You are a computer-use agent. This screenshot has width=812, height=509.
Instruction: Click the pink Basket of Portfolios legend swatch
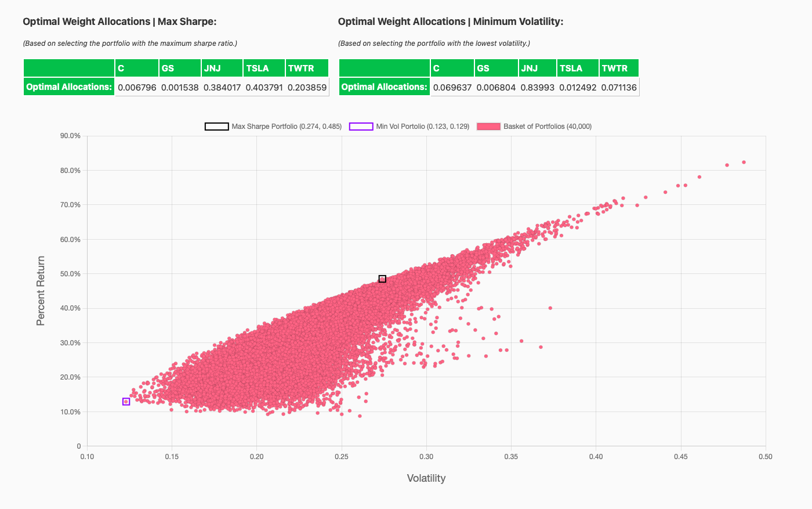click(x=488, y=127)
